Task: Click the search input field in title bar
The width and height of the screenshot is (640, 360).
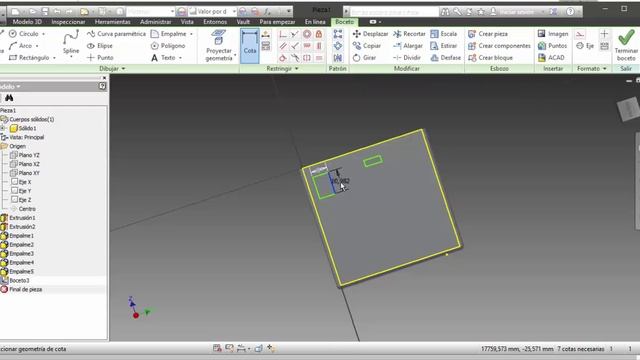Action: coord(394,12)
